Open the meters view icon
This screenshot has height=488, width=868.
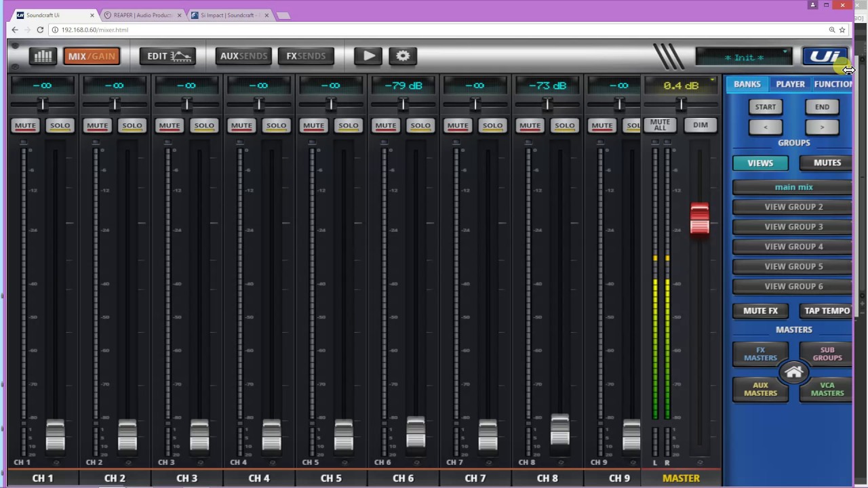click(43, 56)
